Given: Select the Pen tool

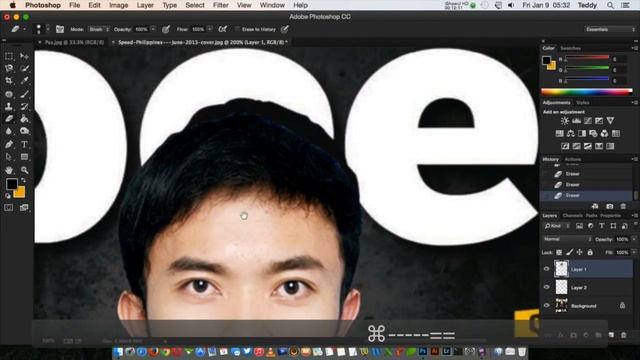Looking at the screenshot, I should [9, 144].
